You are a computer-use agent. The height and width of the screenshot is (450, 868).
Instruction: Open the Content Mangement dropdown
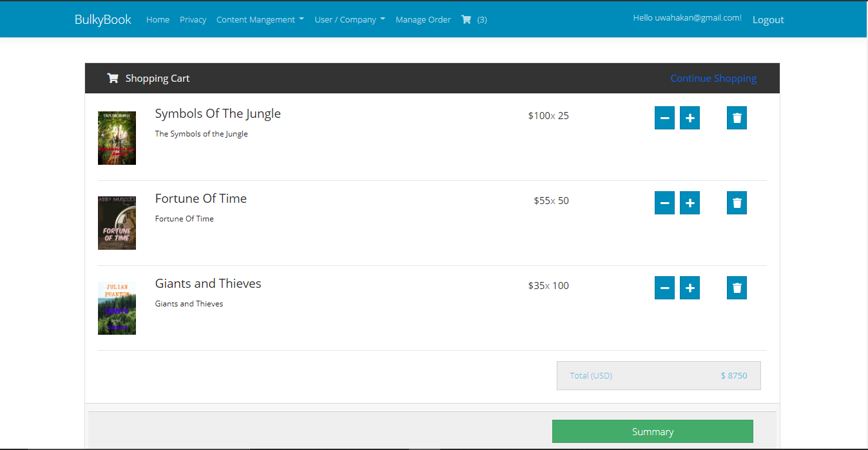coord(260,19)
